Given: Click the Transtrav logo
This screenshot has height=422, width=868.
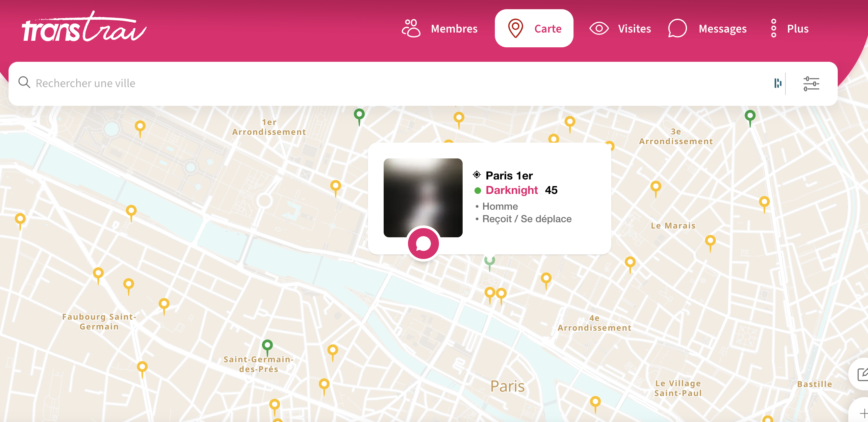Looking at the screenshot, I should 84,27.
